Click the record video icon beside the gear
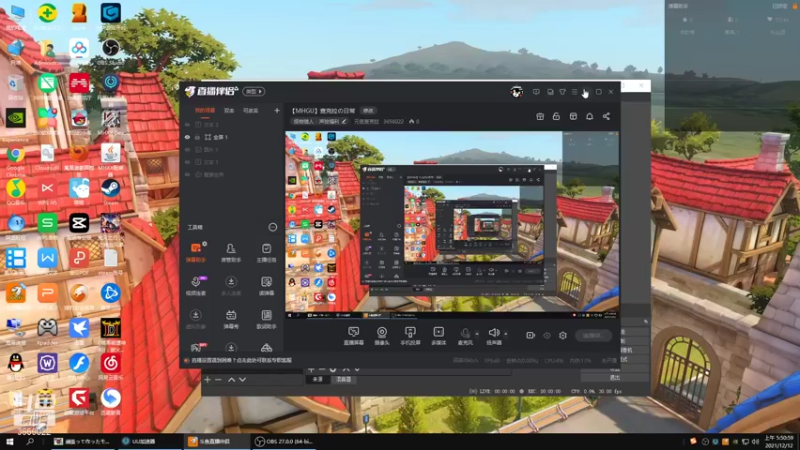This screenshot has width=800, height=450. (x=530, y=335)
